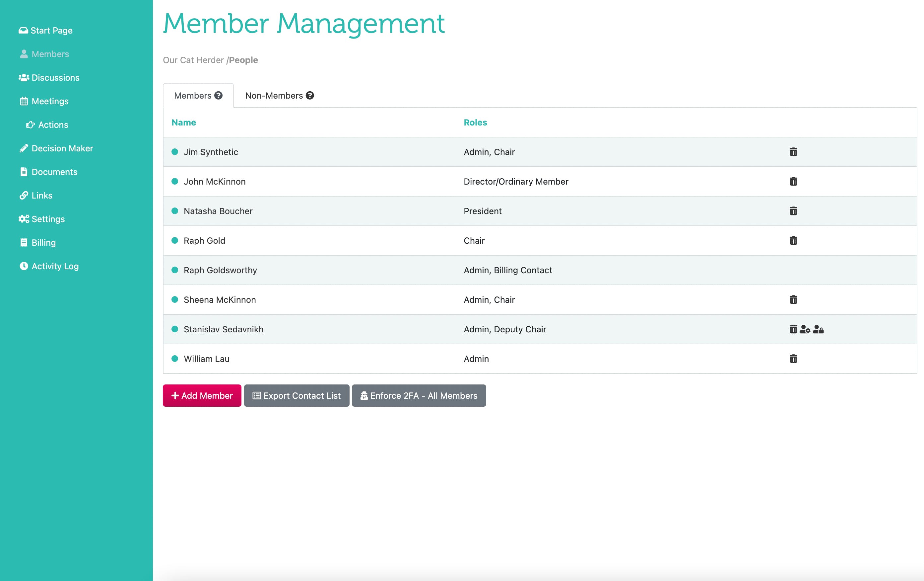The width and height of the screenshot is (924, 581).
Task: Open Decision Maker from sidebar
Action: pos(62,148)
